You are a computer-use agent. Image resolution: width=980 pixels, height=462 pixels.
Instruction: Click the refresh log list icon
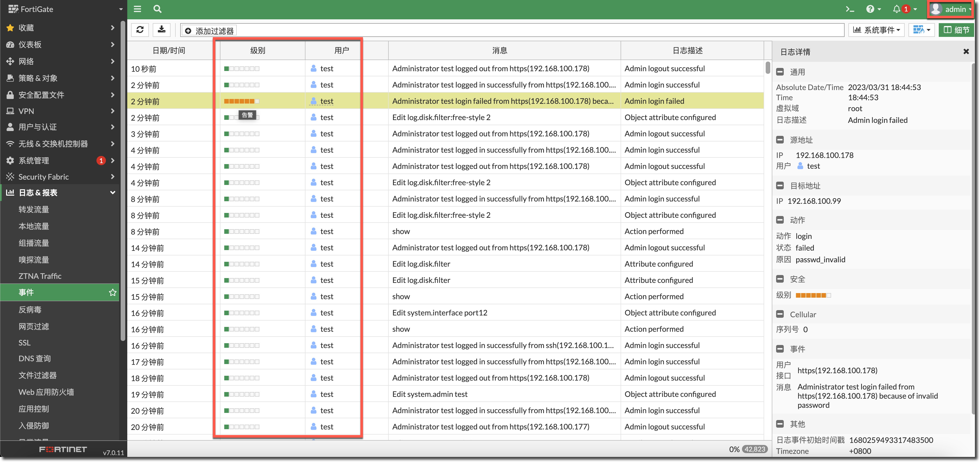140,30
